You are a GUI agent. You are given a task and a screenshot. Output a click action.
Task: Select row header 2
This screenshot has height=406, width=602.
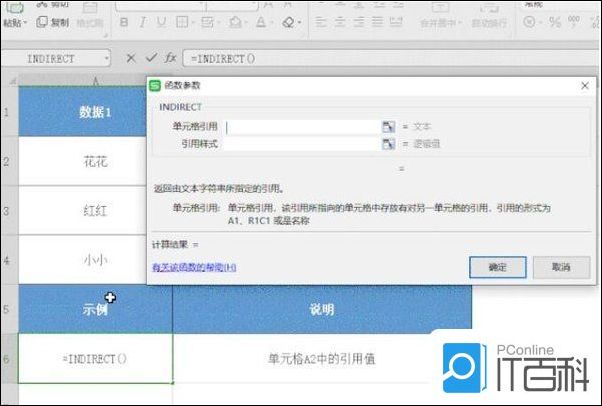(x=9, y=161)
